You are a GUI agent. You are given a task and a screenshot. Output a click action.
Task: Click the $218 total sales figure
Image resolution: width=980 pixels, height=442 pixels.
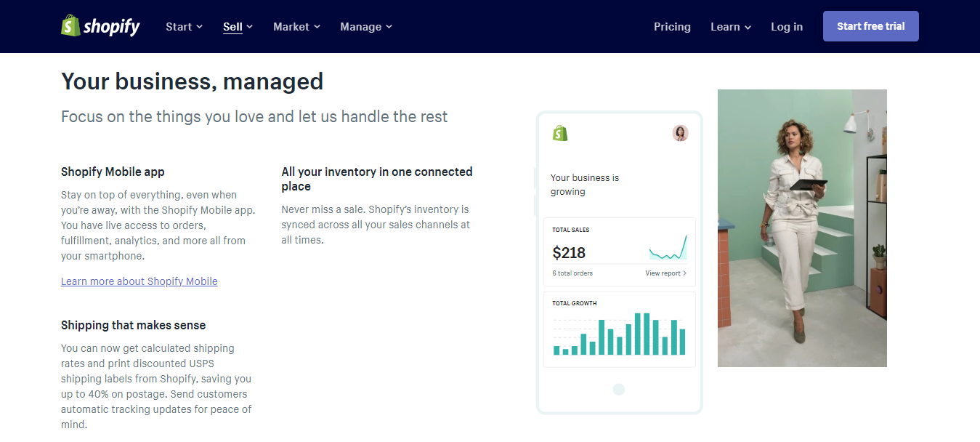pyautogui.click(x=570, y=252)
